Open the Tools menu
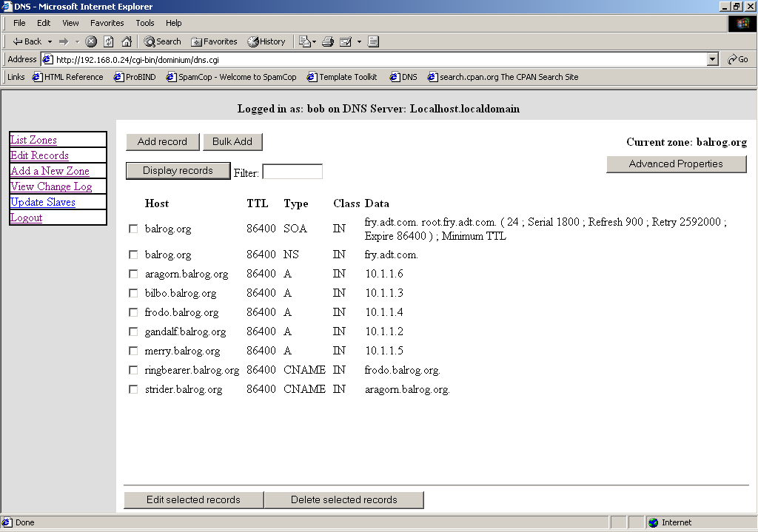The height and width of the screenshot is (532, 758). coord(145,23)
